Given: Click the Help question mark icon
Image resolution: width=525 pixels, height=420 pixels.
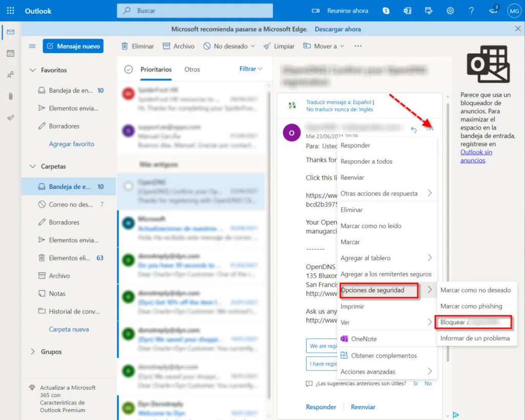Looking at the screenshot, I should 471,11.
